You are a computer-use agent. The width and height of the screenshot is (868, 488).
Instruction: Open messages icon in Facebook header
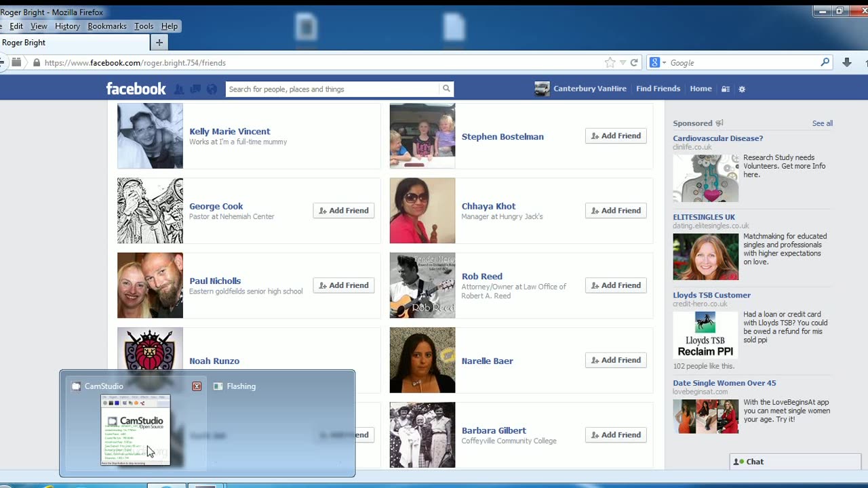195,89
